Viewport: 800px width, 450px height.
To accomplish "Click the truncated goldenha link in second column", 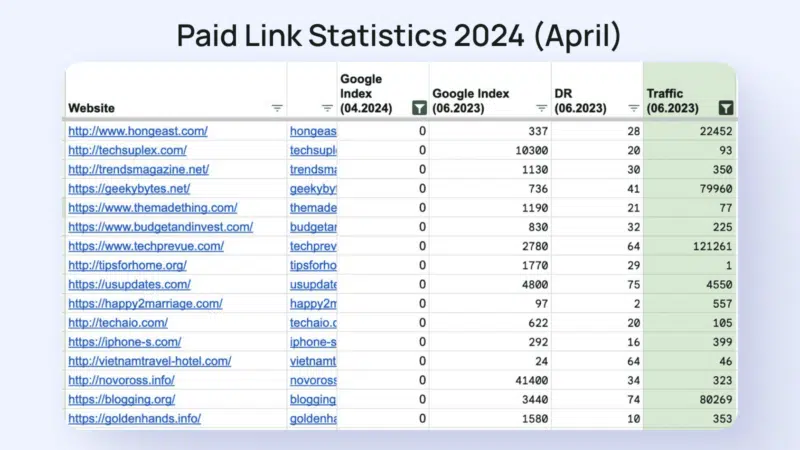I will [313, 418].
